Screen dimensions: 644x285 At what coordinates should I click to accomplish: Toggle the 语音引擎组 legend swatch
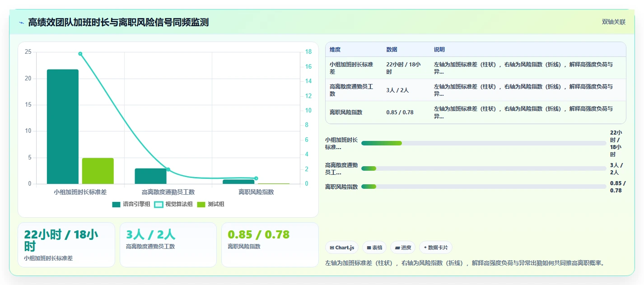pos(116,204)
